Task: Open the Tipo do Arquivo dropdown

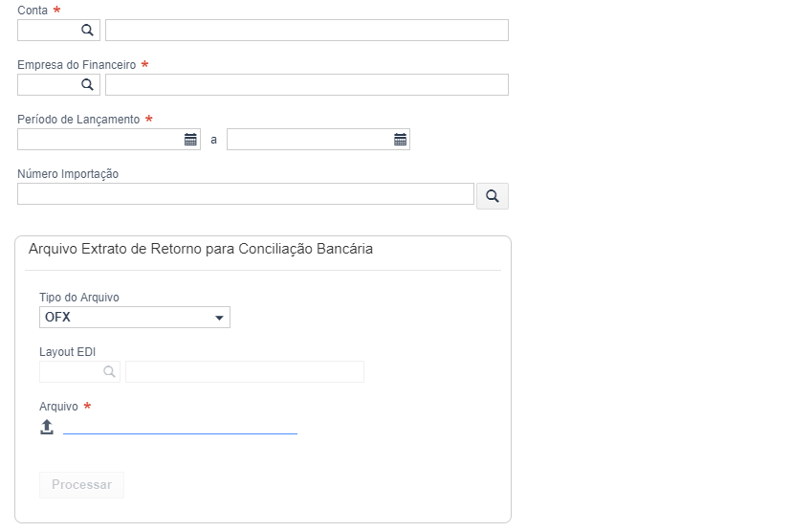Action: point(135,317)
